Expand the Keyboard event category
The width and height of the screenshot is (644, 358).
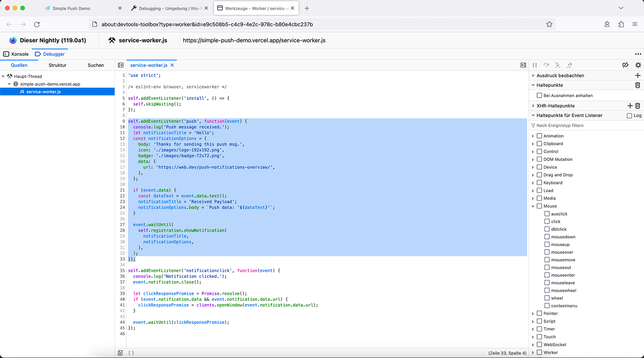point(533,183)
